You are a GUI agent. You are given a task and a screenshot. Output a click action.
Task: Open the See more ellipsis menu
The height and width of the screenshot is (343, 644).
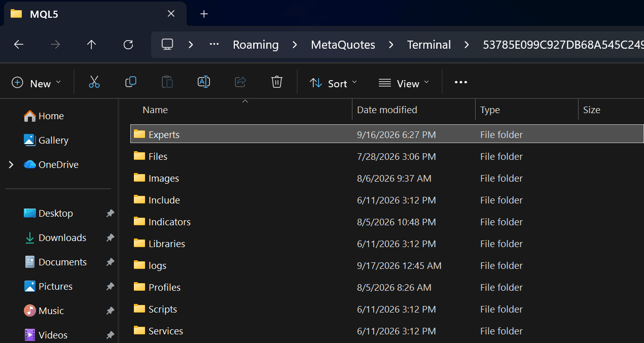pyautogui.click(x=461, y=82)
